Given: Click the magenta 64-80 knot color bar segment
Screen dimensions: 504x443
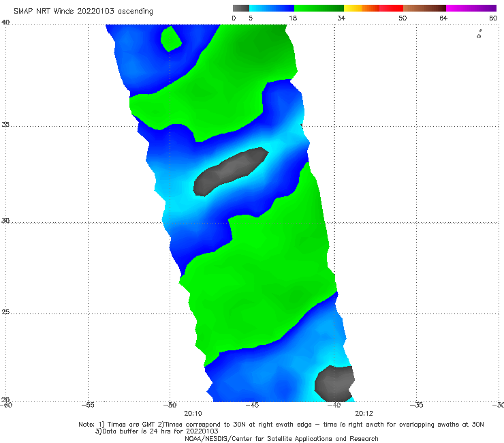Looking at the screenshot, I should tap(471, 8).
